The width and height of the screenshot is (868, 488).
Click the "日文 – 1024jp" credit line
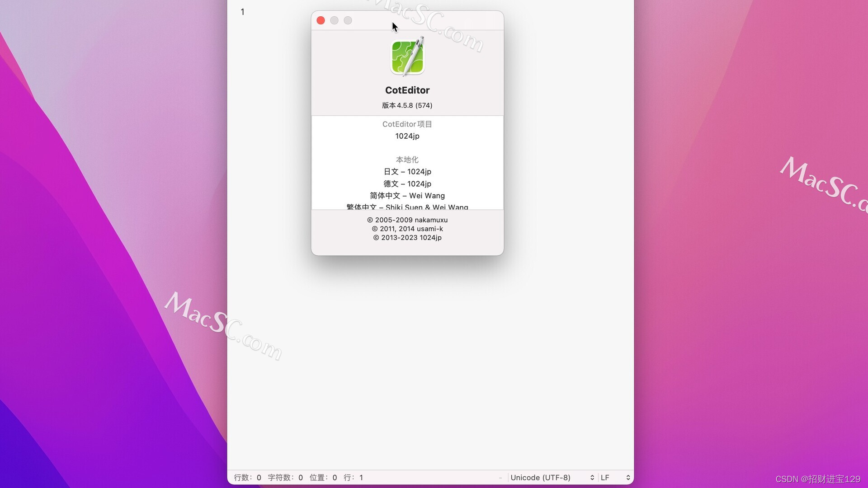pos(407,172)
